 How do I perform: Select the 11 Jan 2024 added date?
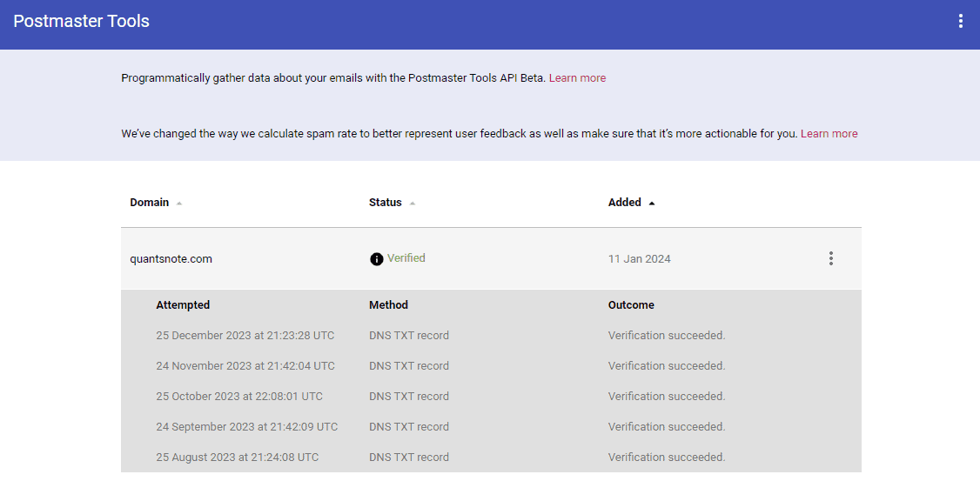coord(640,258)
